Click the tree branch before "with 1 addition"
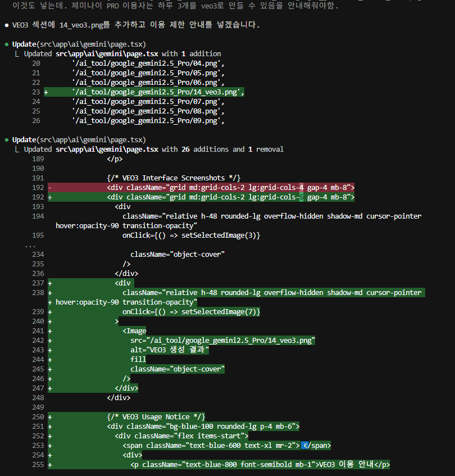This screenshot has height=476, width=455. pyautogui.click(x=18, y=54)
